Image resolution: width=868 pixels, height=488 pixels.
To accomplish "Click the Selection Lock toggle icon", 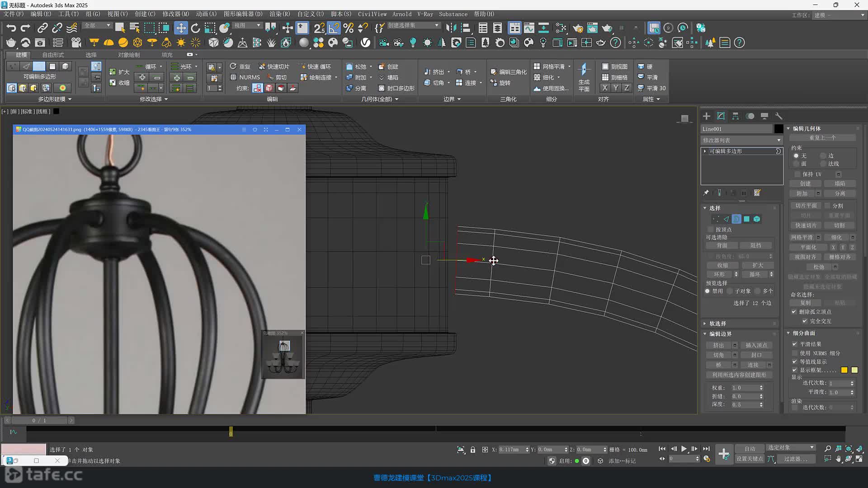I will pyautogui.click(x=473, y=450).
